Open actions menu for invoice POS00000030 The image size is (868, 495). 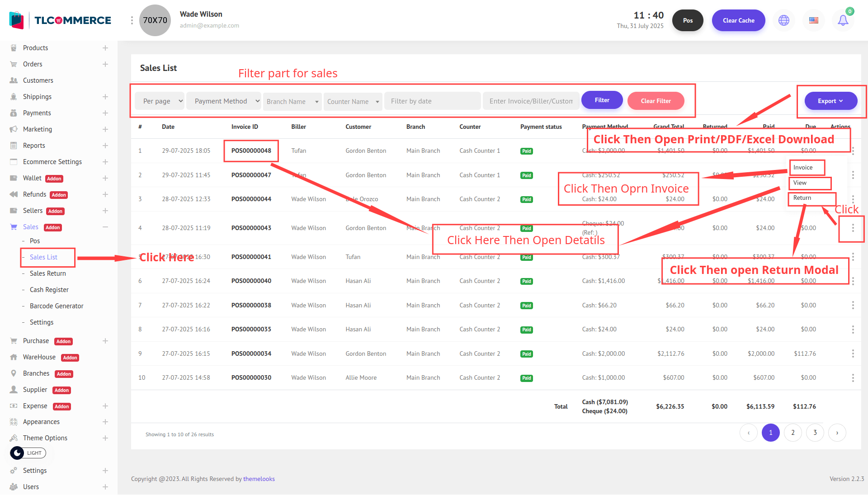click(x=853, y=377)
